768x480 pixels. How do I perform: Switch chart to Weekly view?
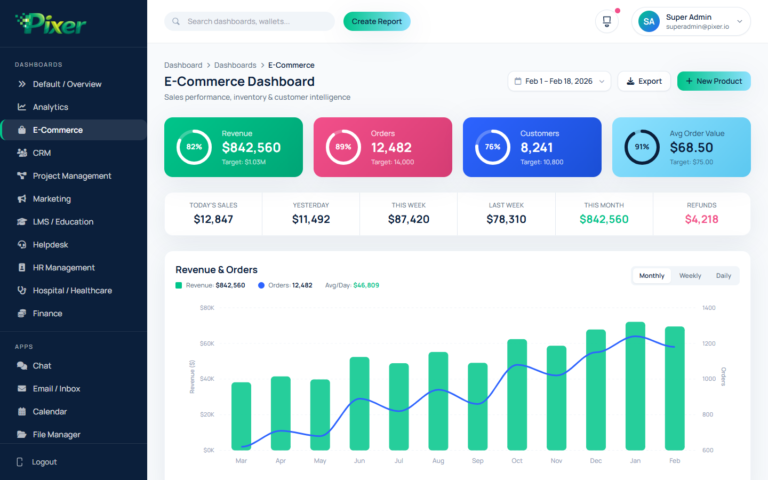(690, 276)
